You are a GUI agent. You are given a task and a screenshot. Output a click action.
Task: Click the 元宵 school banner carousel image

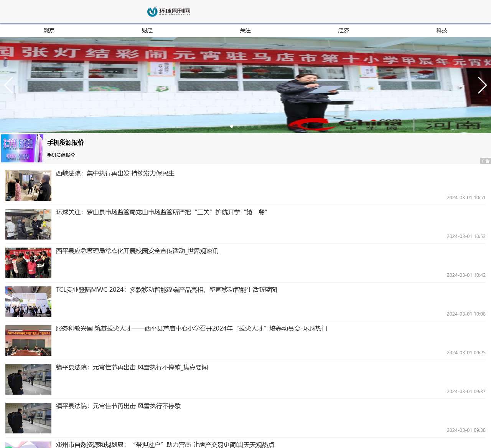(245, 85)
